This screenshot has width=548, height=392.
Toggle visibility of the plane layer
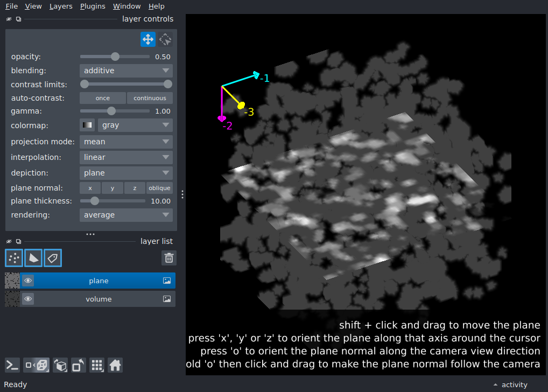(x=28, y=281)
